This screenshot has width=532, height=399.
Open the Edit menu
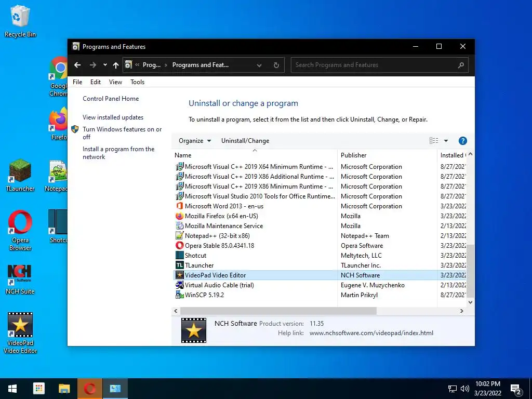pyautogui.click(x=96, y=82)
